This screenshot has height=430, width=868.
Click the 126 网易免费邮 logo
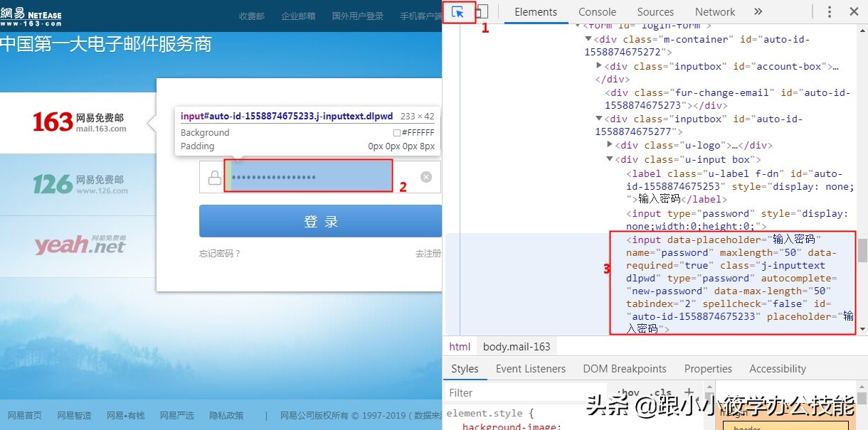click(x=81, y=184)
